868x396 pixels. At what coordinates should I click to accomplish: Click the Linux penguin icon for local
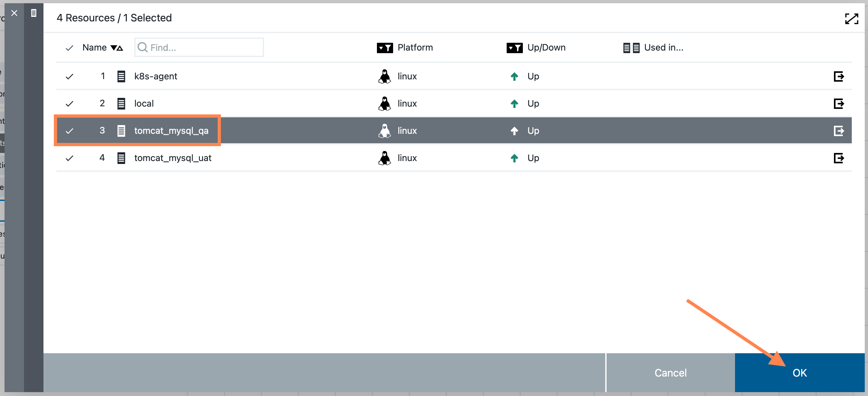coord(384,103)
